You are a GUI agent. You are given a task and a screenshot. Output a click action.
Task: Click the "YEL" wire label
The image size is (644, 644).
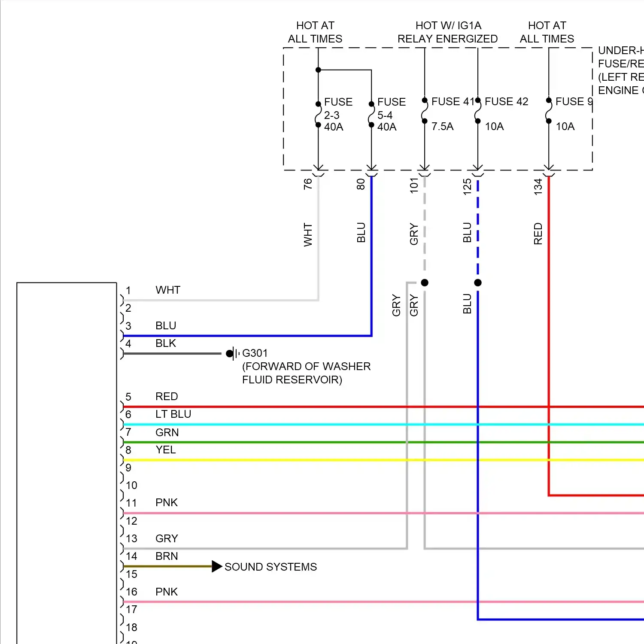[x=166, y=450]
